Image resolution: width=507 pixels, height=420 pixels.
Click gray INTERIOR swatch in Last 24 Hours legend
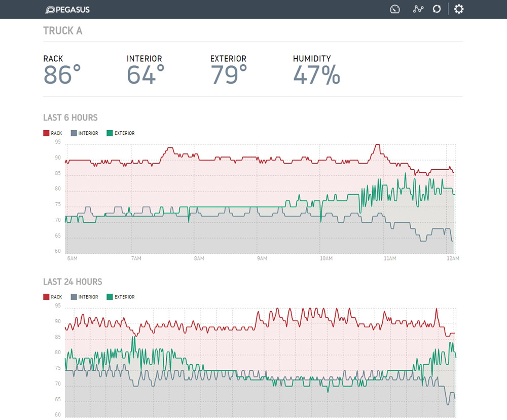[x=74, y=297]
